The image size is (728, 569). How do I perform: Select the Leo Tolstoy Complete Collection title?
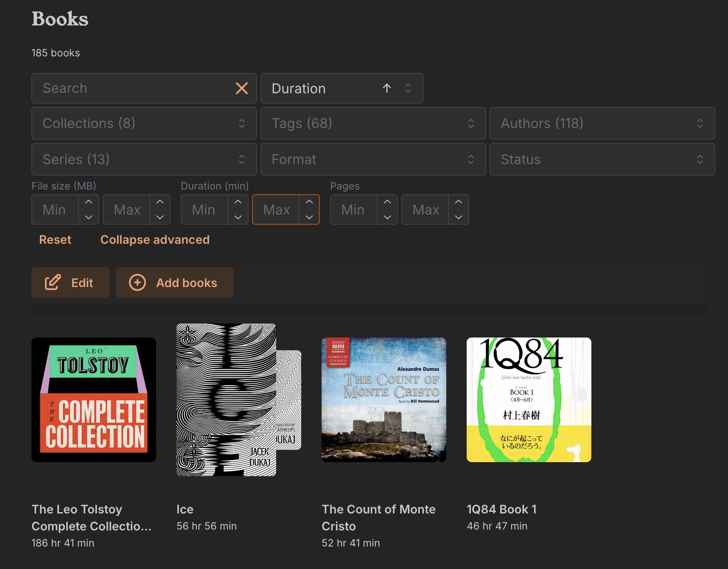tap(92, 518)
